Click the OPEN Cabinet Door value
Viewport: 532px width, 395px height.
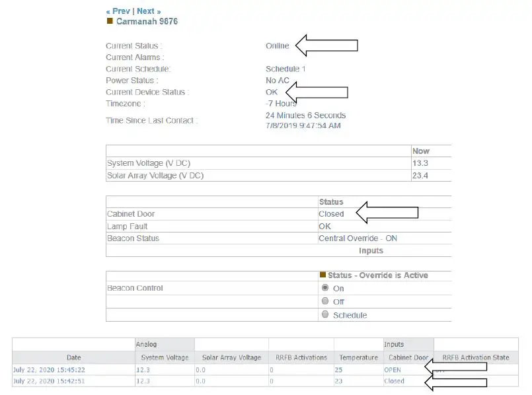click(x=393, y=370)
